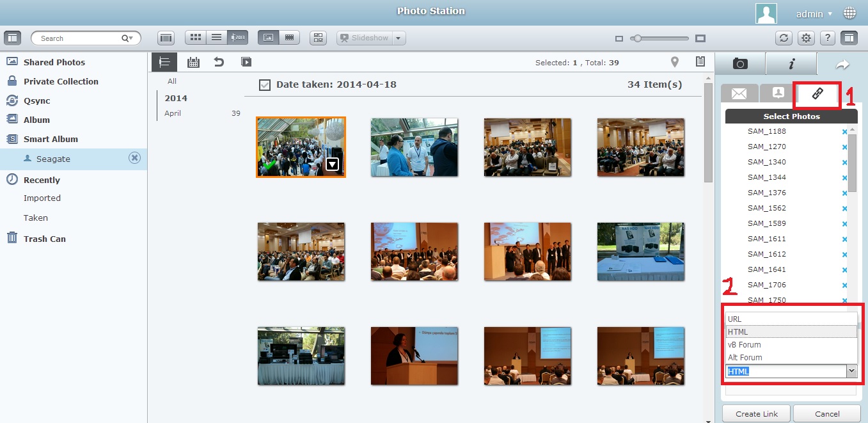Image resolution: width=868 pixels, height=423 pixels.
Task: Remove SAM_1589 from selected photos
Action: click(844, 224)
